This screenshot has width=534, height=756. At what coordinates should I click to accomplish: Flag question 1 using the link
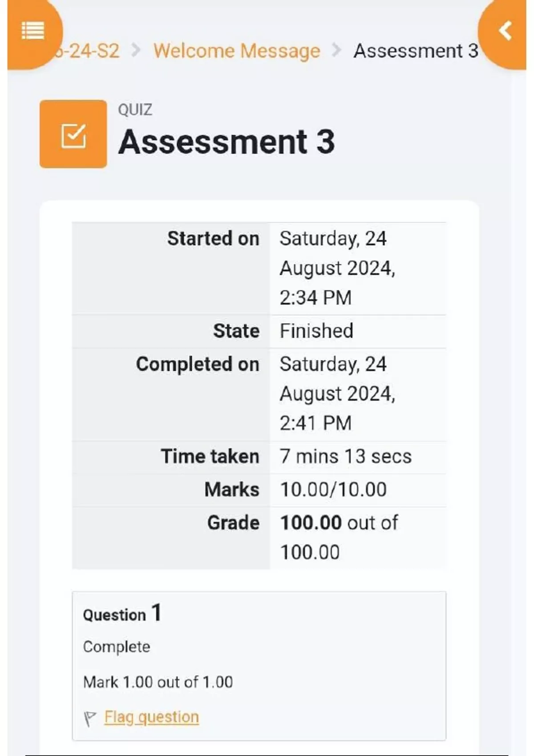point(151,717)
